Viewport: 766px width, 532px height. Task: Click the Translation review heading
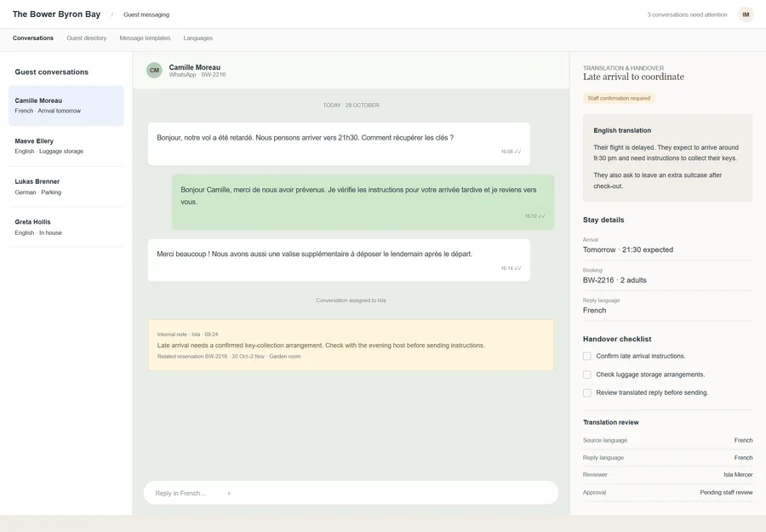(x=610, y=422)
